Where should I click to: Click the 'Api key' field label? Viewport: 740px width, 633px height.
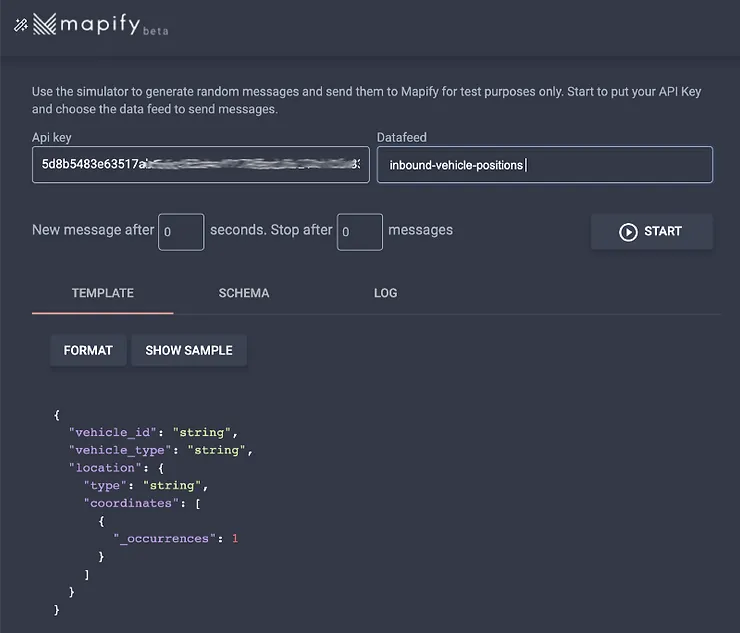51,137
